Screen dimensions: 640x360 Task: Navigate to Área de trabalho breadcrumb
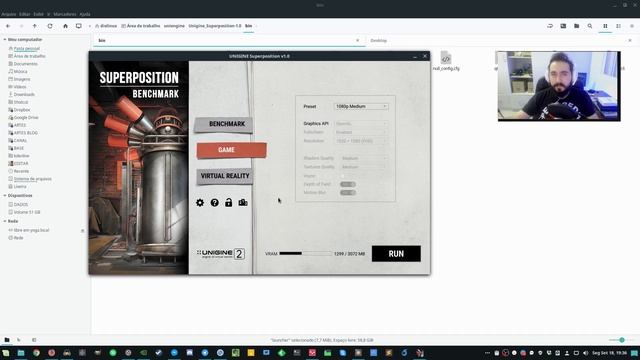[140, 26]
